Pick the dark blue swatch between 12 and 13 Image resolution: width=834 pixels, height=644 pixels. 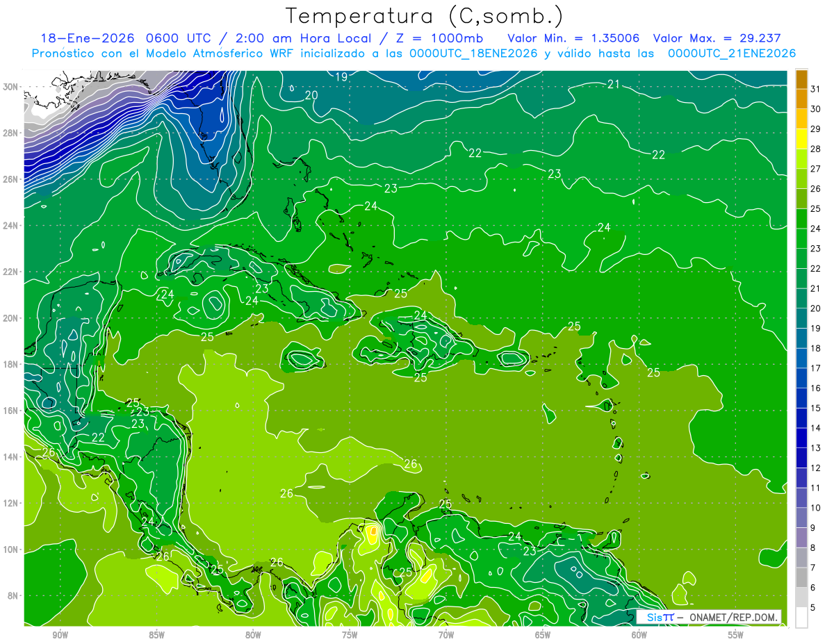coord(801,458)
